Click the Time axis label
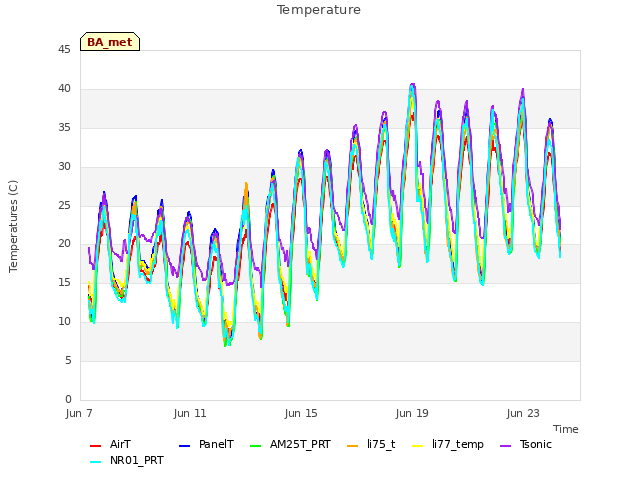The image size is (640, 480). tap(566, 429)
